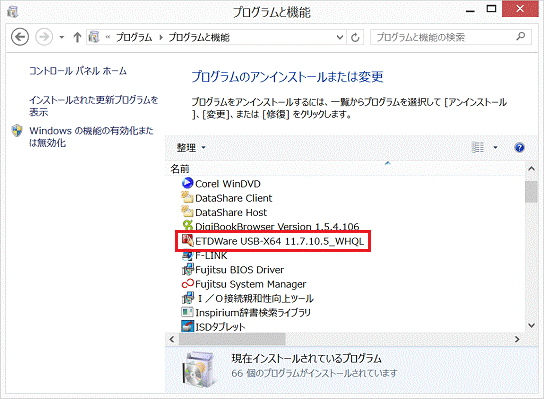
Task: Select DataShare Host
Action: (x=231, y=212)
